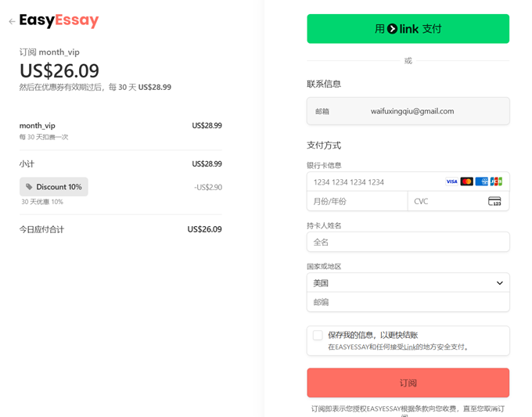Image resolution: width=532 pixels, height=417 pixels.
Task: Click the American Express card icon
Action: point(481,182)
